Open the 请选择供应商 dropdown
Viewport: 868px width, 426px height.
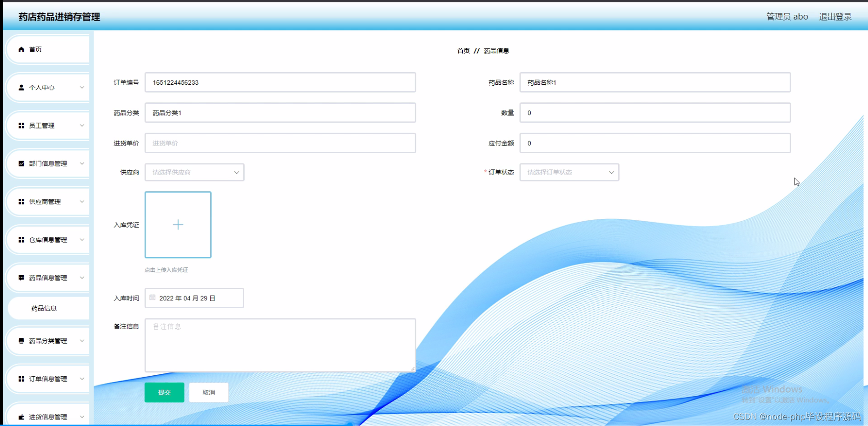(x=194, y=172)
